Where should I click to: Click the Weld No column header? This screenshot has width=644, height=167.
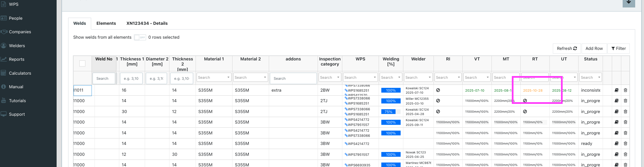(x=104, y=59)
